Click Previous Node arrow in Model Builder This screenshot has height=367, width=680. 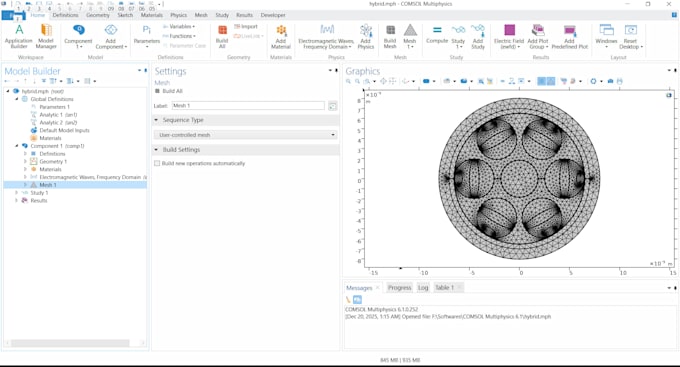(x=7, y=81)
